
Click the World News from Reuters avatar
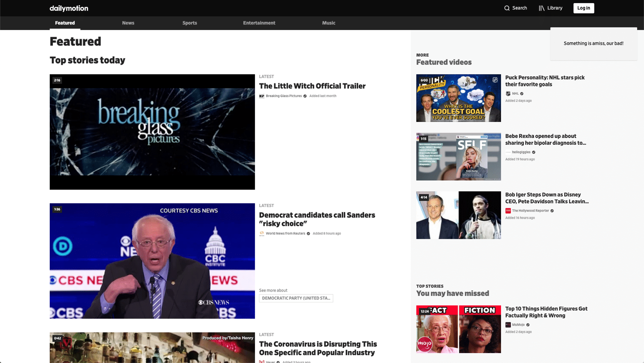tap(261, 233)
